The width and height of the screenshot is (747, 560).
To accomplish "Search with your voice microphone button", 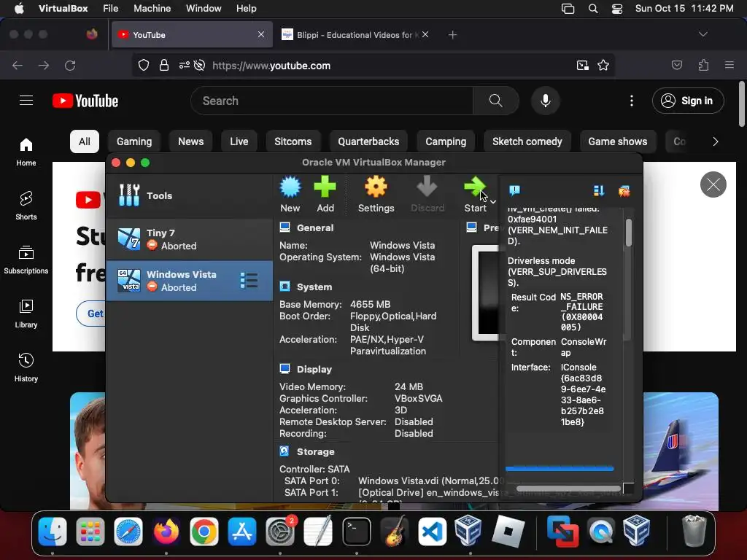I will click(x=546, y=101).
